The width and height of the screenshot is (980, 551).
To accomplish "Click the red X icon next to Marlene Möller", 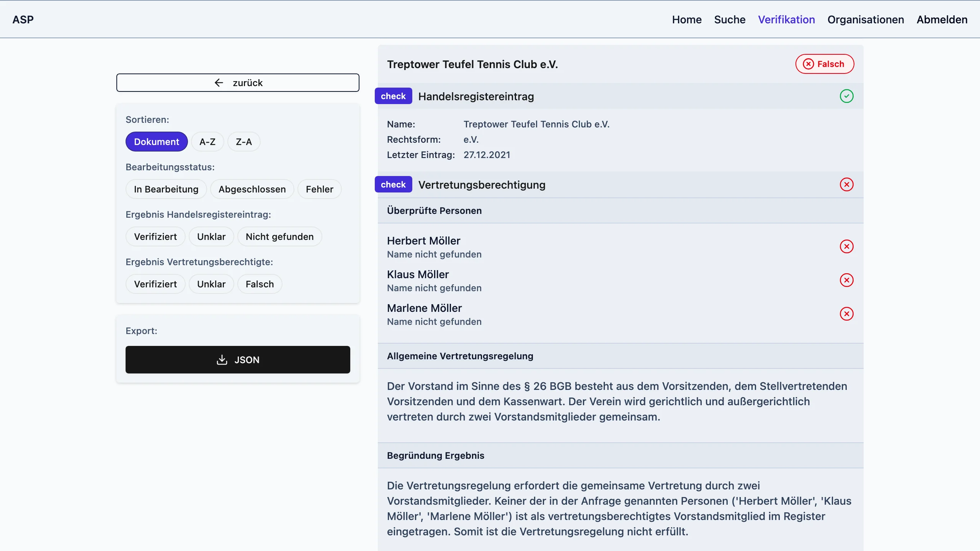I will (846, 314).
